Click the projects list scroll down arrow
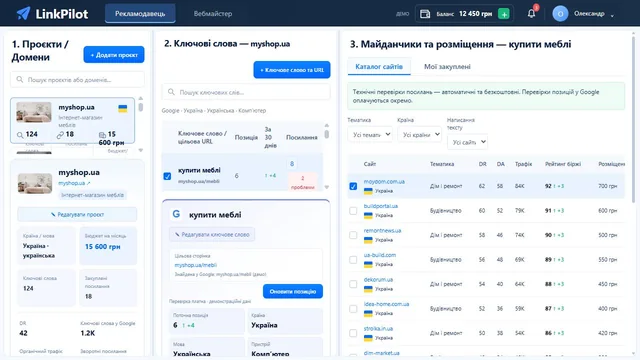Screen dimensions: 640x360 (141, 150)
